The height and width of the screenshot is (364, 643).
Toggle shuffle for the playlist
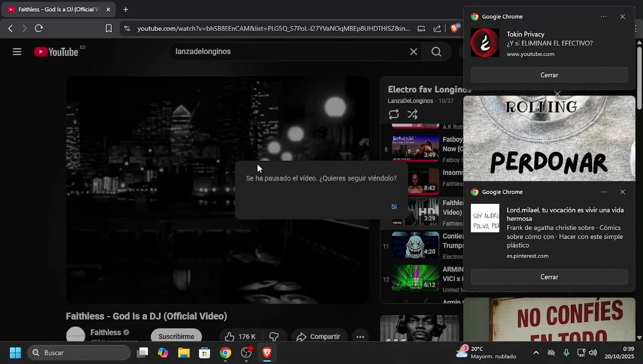[x=412, y=114]
